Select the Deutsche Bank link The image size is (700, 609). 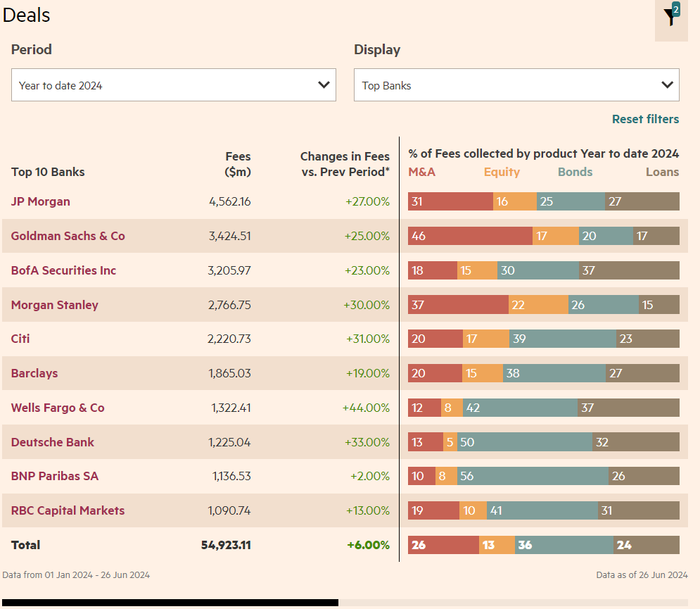(x=53, y=442)
